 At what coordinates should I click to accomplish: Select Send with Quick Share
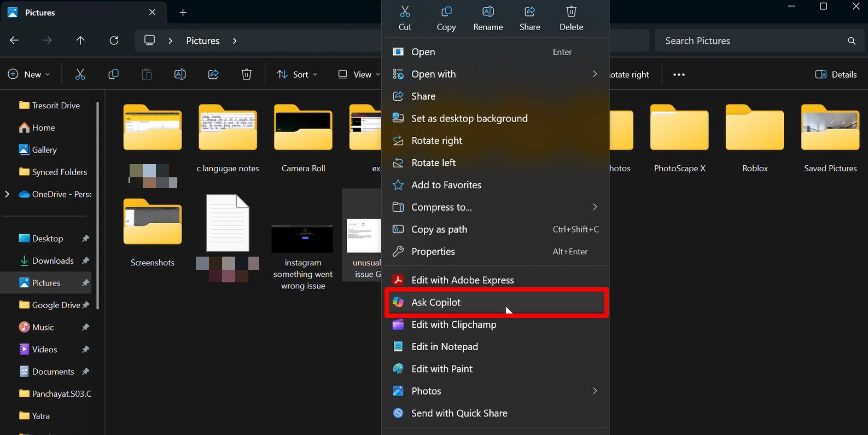(496, 413)
